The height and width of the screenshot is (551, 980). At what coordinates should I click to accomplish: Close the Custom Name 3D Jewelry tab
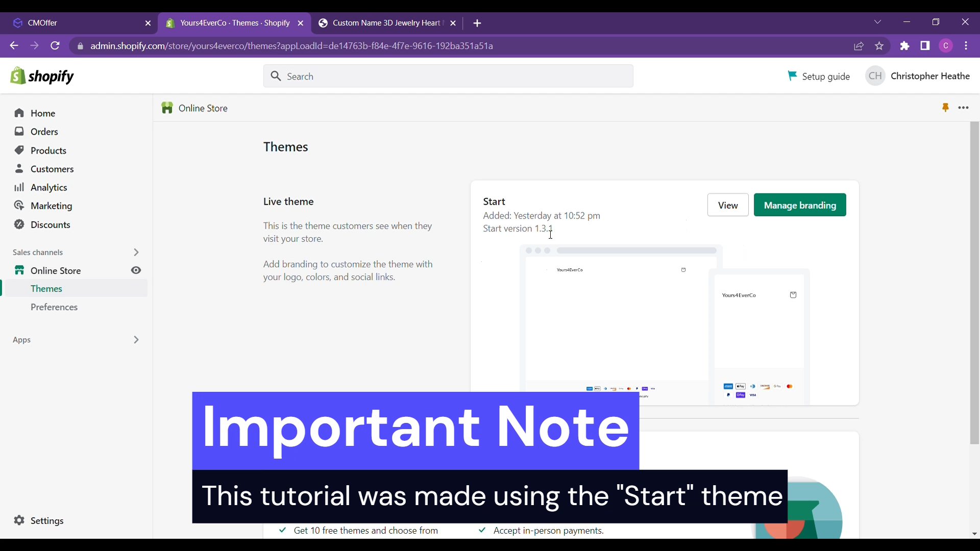point(453,23)
